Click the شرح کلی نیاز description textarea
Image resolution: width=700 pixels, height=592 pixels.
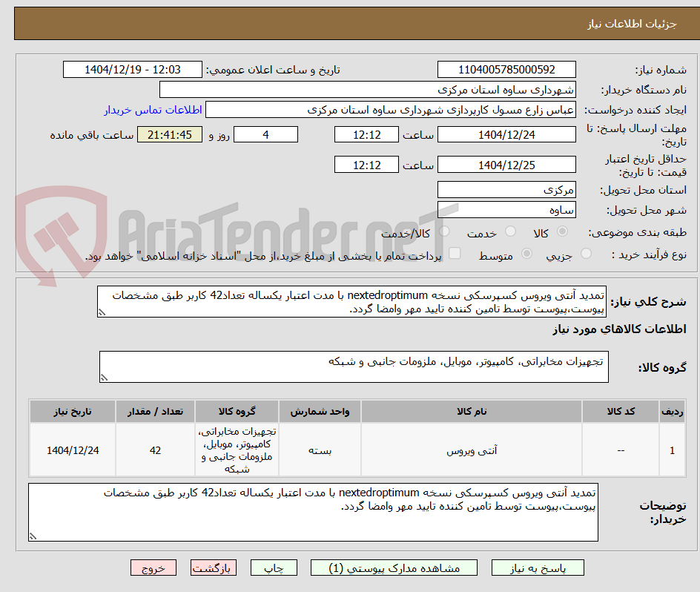[x=351, y=302]
